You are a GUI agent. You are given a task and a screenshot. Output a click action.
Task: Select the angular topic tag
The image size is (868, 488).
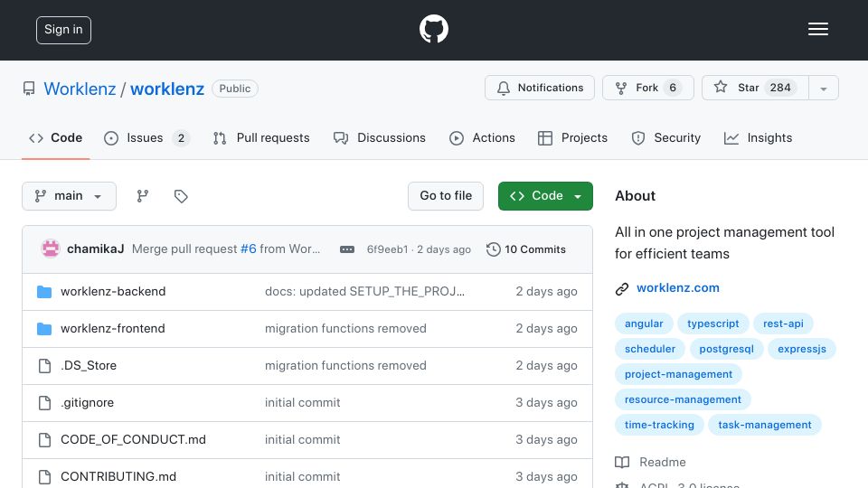coord(644,324)
